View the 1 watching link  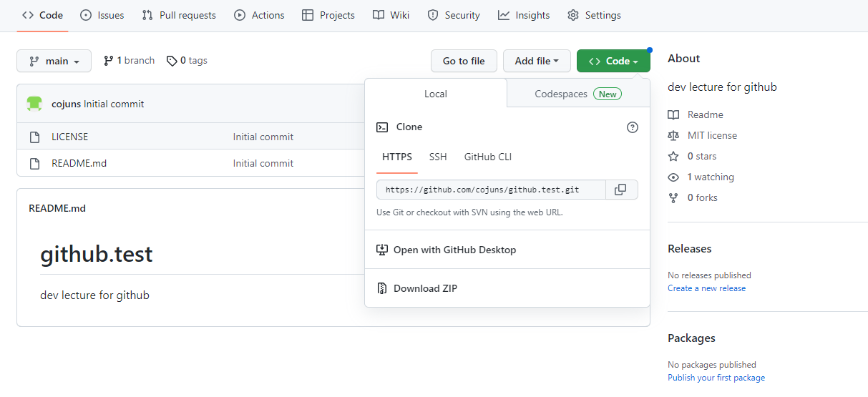coord(711,177)
